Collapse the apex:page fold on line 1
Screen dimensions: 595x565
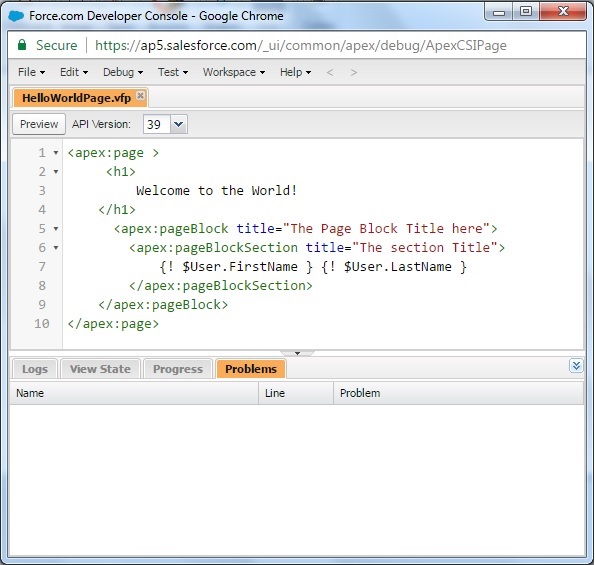point(56,153)
